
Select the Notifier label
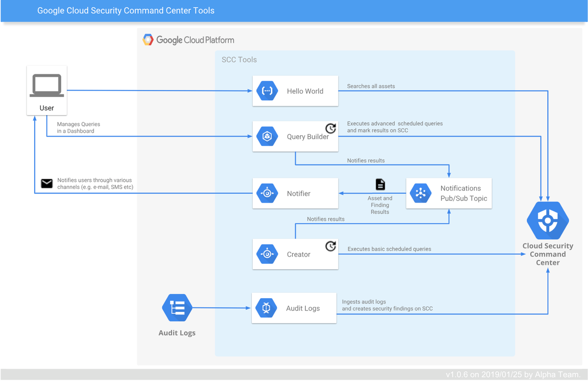(x=299, y=193)
